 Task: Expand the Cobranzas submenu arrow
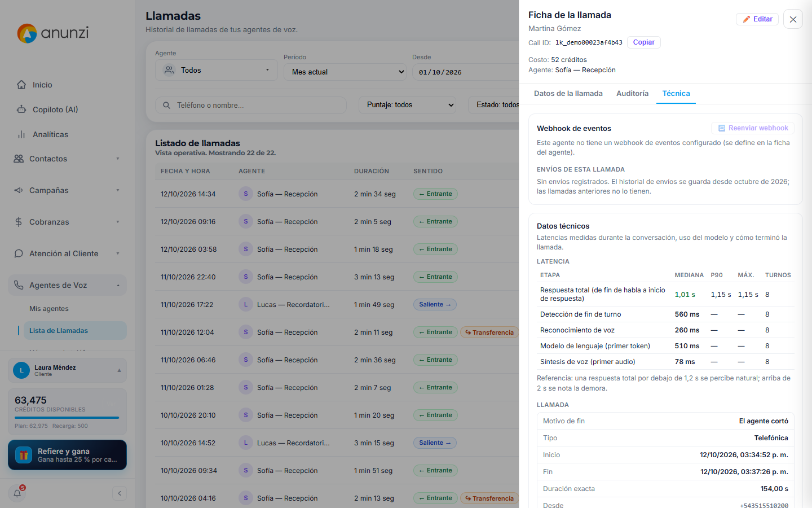point(118,222)
